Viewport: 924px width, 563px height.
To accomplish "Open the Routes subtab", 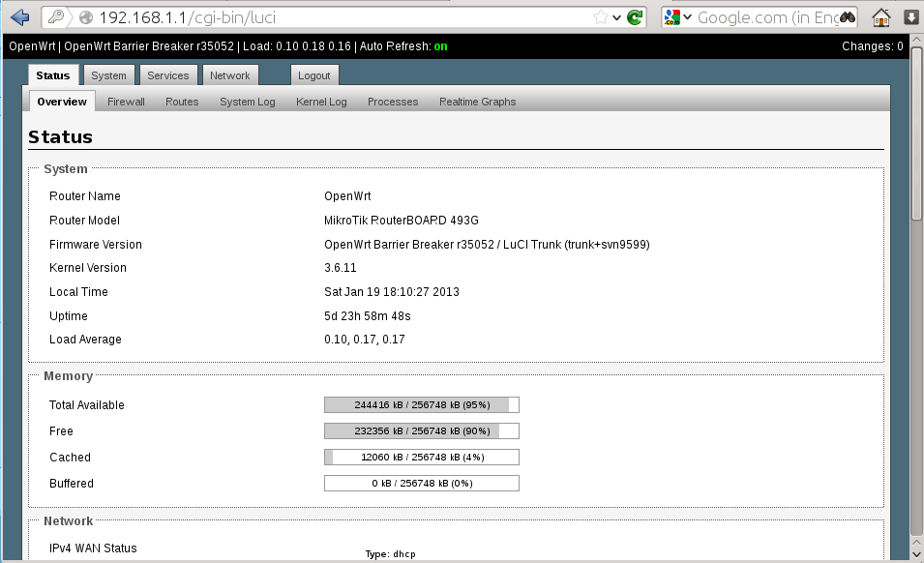I will [x=182, y=102].
